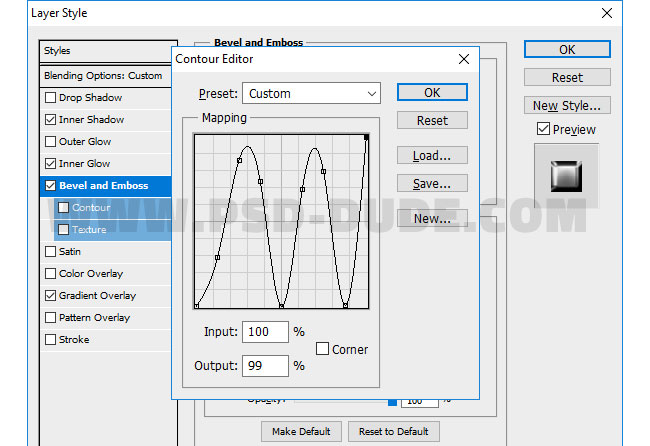Uncheck the Inner Shadow effect

pos(51,120)
